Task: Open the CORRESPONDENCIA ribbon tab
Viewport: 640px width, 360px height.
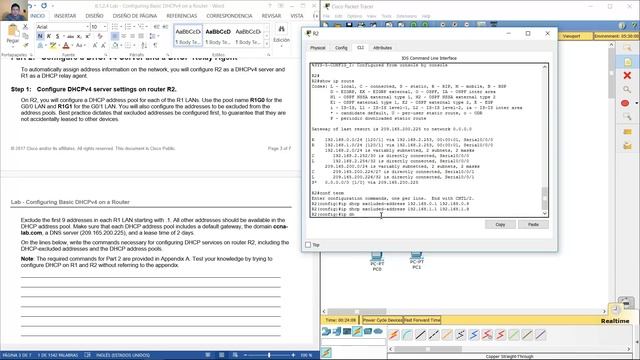Action: pos(229,16)
